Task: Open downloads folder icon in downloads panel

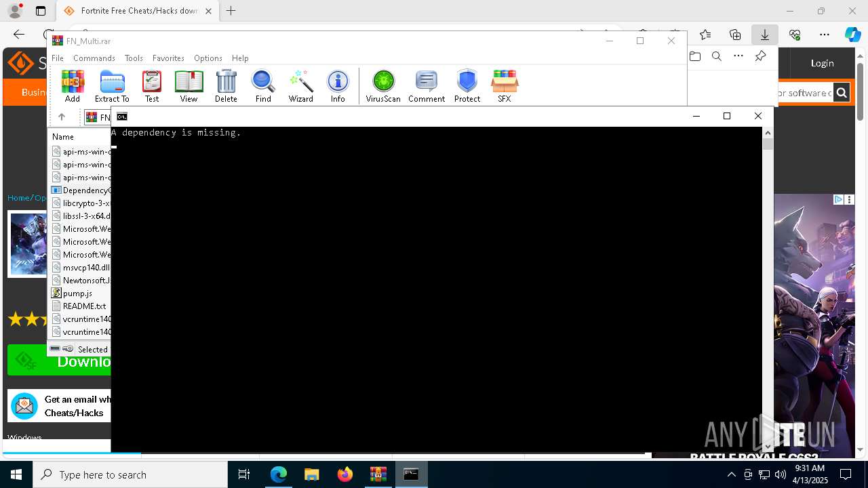Action: point(695,56)
